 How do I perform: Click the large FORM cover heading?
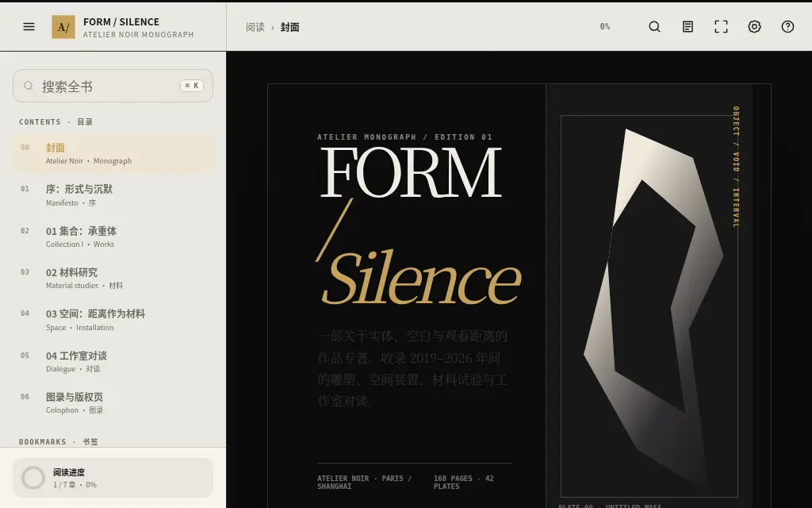tap(412, 172)
